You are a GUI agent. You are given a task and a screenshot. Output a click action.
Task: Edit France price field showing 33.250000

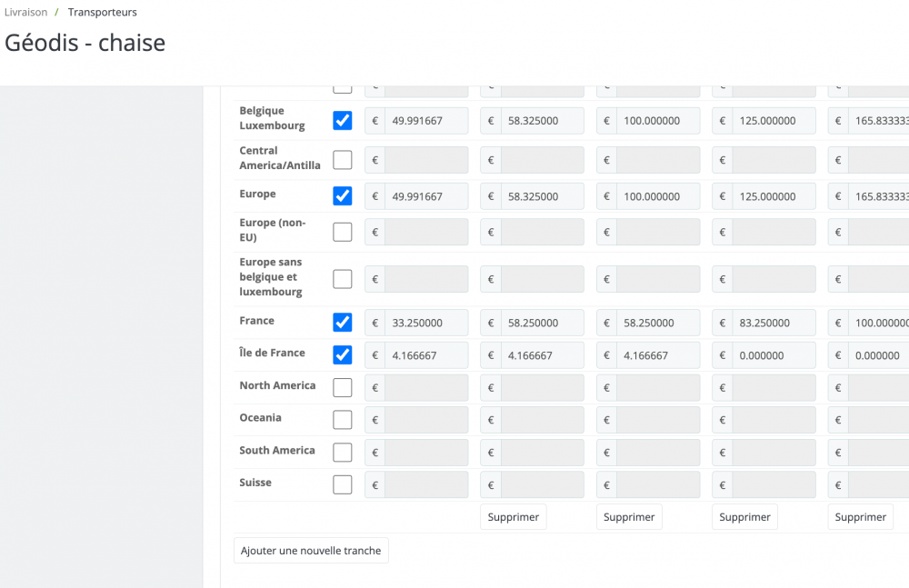[425, 323]
